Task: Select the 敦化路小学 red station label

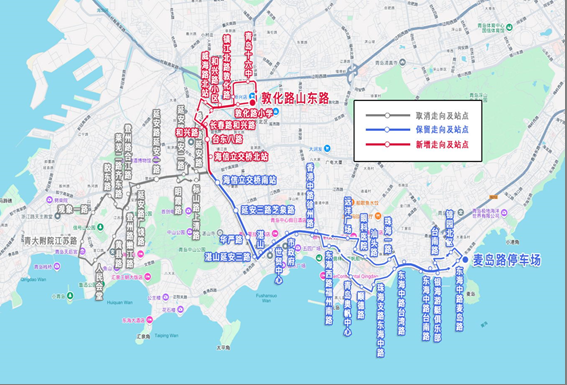Action: pyautogui.click(x=254, y=113)
